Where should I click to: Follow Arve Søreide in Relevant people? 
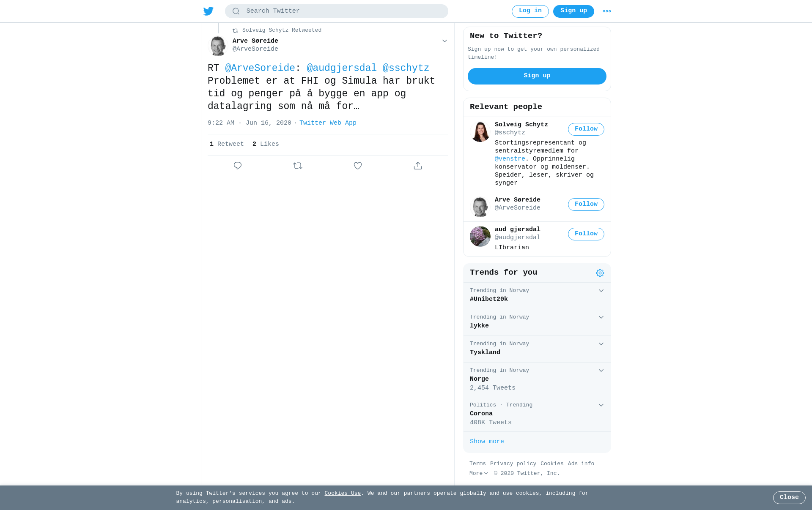pyautogui.click(x=586, y=205)
